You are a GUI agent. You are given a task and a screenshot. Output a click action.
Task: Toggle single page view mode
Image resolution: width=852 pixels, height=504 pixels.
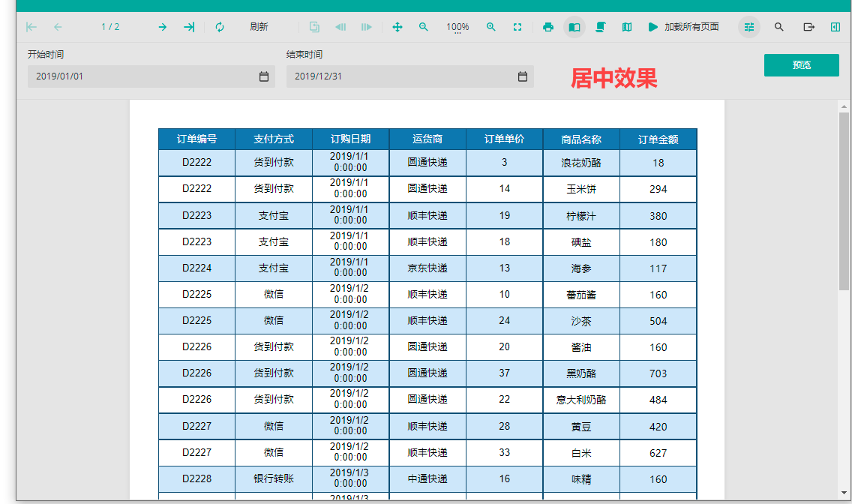574,27
